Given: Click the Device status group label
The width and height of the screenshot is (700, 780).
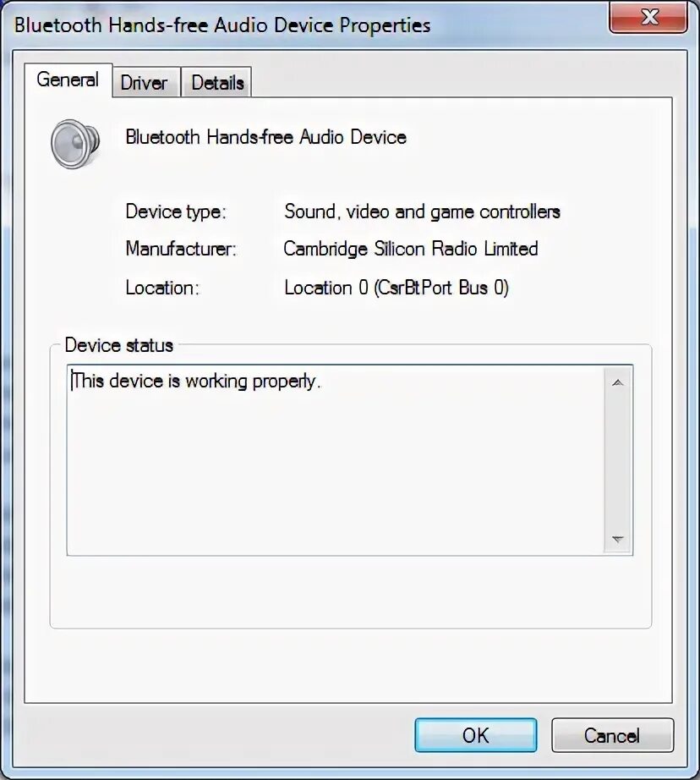Looking at the screenshot, I should 119,344.
